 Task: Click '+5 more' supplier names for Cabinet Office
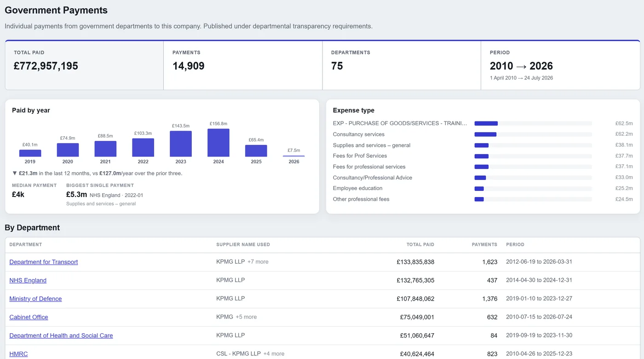click(x=246, y=317)
